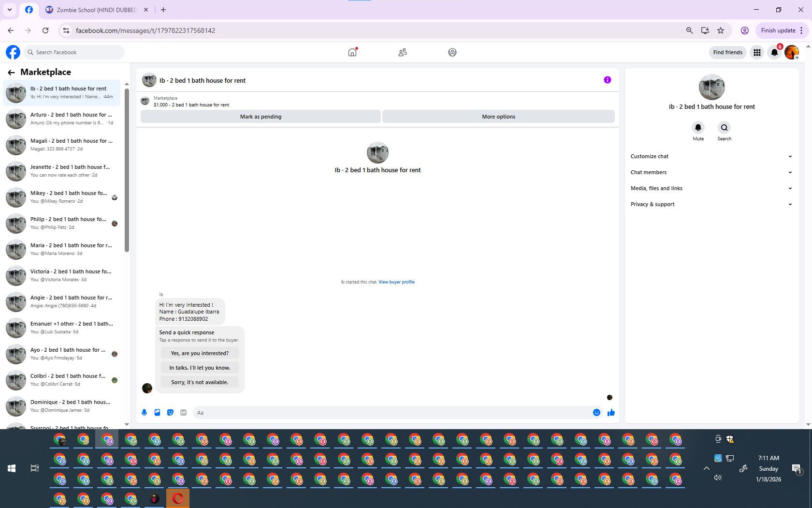The height and width of the screenshot is (508, 812).
Task: Open Chrome tab search dropdown arrow
Action: point(10,10)
